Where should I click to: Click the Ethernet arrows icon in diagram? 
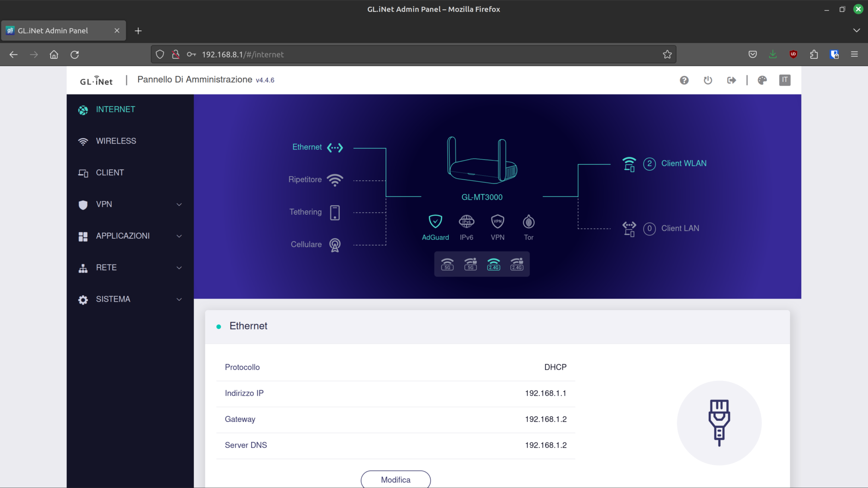pyautogui.click(x=335, y=148)
